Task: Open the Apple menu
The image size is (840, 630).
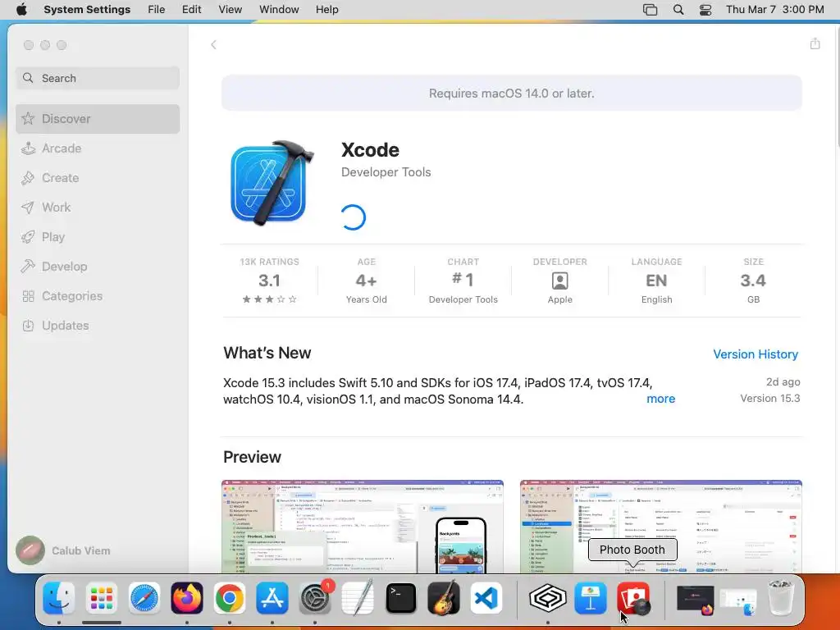Action: point(21,10)
